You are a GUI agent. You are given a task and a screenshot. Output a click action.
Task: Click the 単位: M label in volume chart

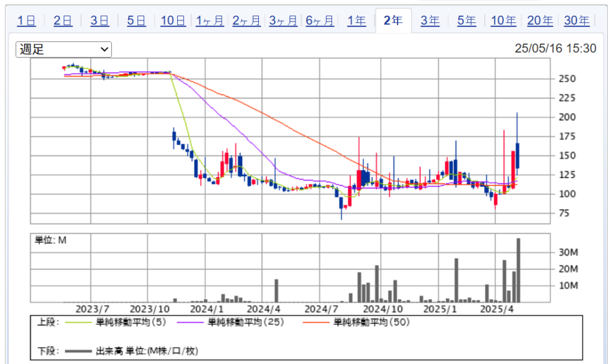50,240
